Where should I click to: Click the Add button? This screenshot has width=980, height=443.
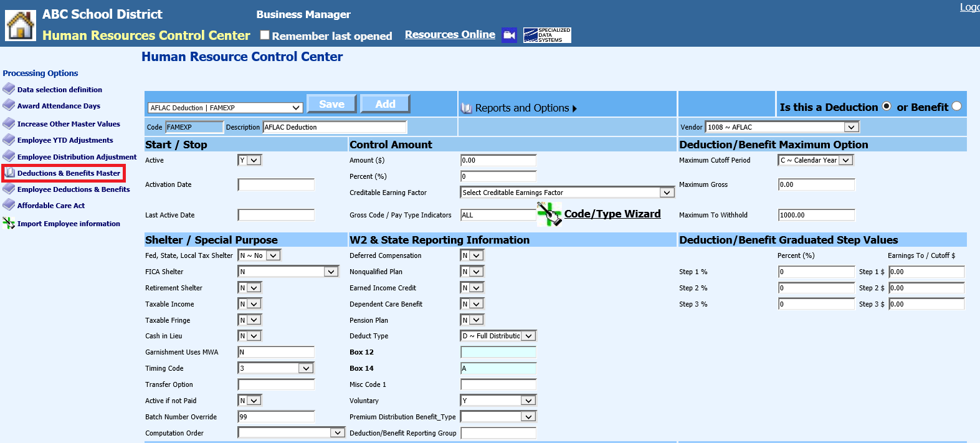(x=385, y=104)
